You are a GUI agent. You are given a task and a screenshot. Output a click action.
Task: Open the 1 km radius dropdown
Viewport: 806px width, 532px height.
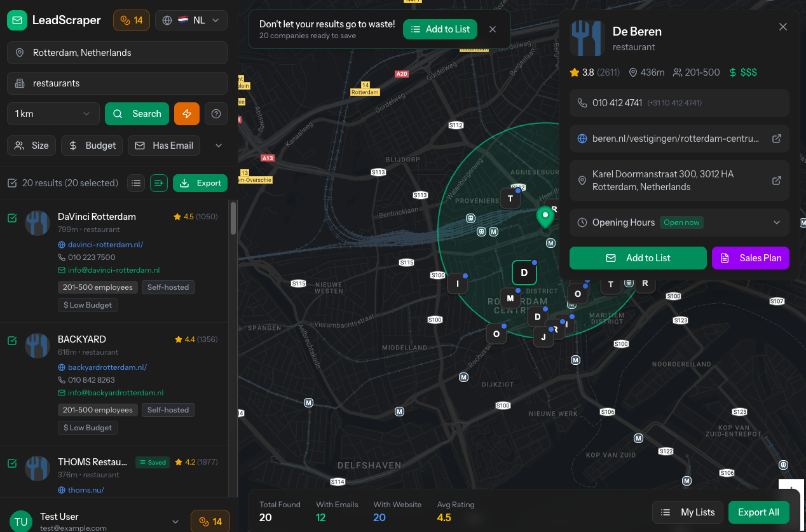[x=53, y=114]
